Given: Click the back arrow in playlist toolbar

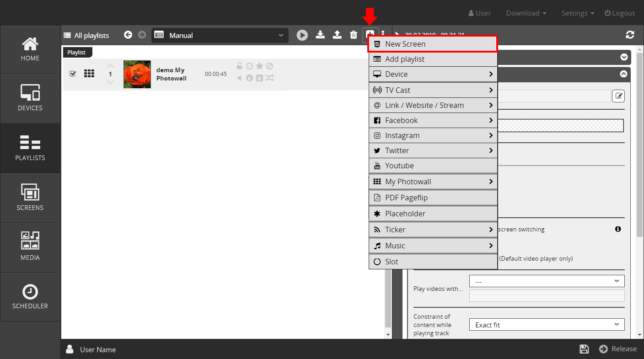Looking at the screenshot, I should pos(128,35).
